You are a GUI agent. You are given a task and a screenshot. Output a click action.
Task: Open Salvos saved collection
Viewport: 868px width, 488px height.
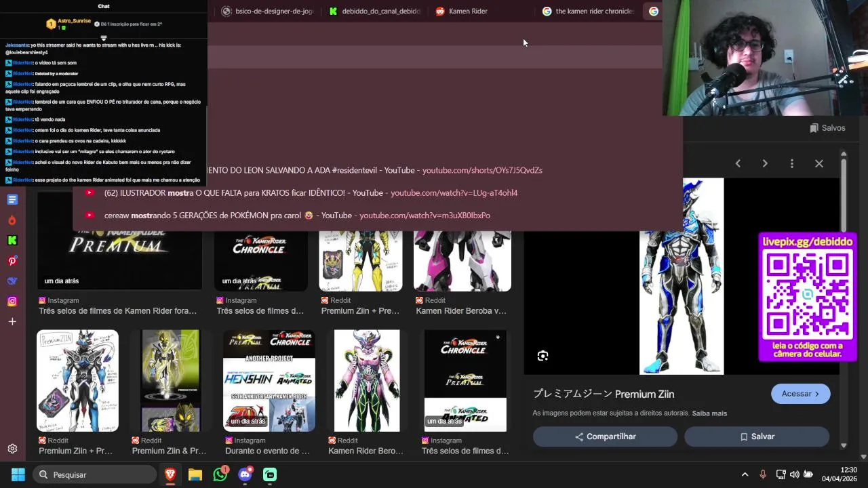pos(827,128)
